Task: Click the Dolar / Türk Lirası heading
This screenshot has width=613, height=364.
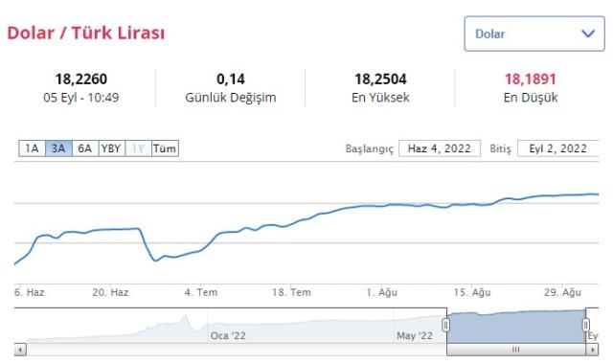Action: click(x=85, y=33)
